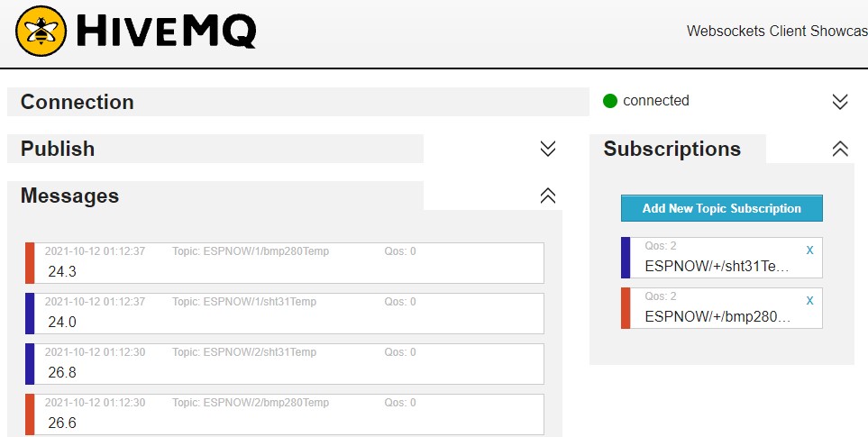Click the Websockets Client Showcase title
Image resolution: width=868 pixels, height=437 pixels.
click(x=775, y=31)
